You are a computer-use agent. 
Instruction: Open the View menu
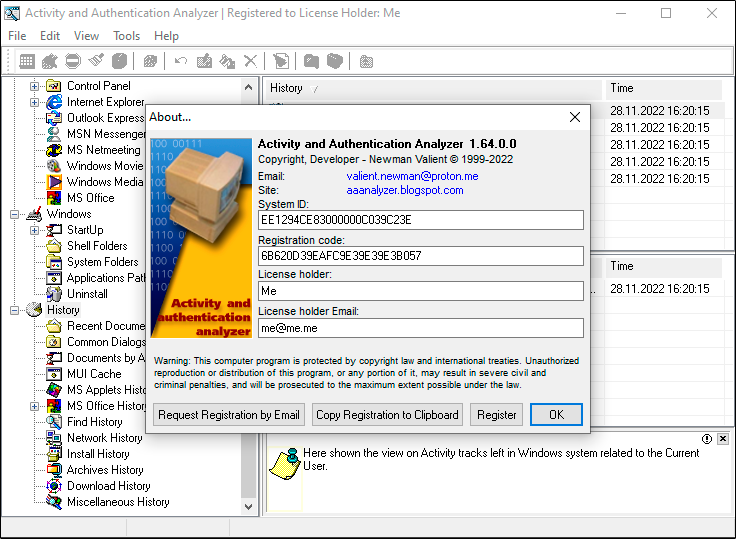tap(86, 36)
